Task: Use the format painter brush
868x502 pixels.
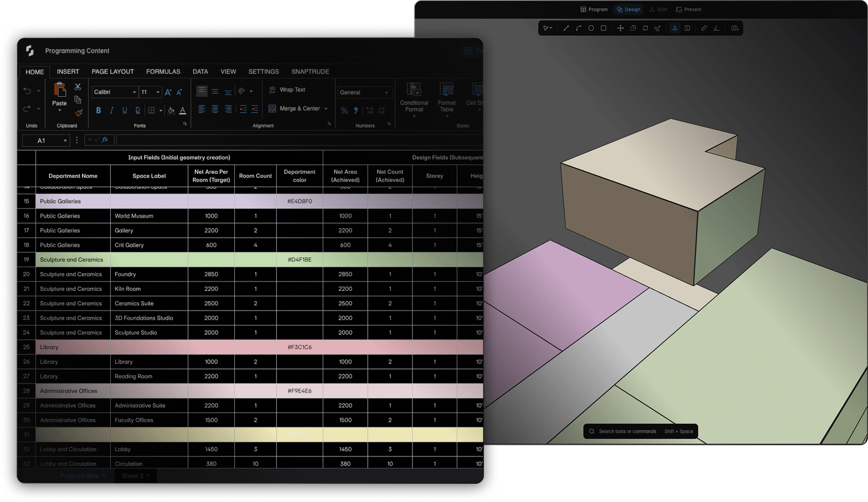Action: tap(78, 113)
